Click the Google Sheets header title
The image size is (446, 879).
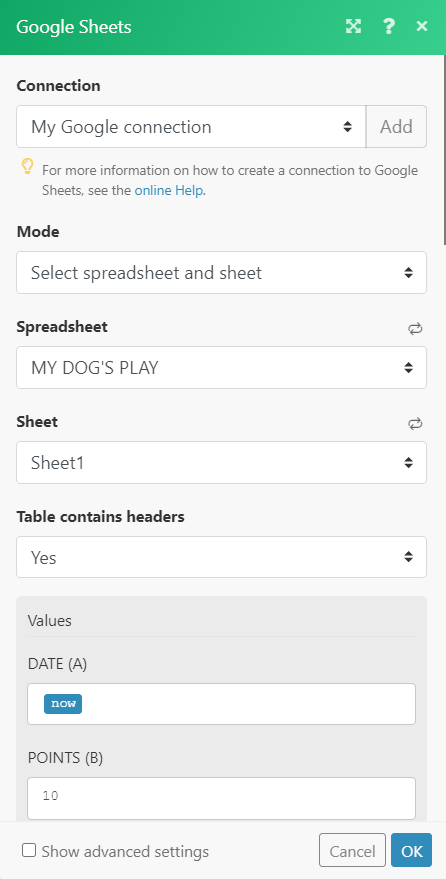point(74,27)
